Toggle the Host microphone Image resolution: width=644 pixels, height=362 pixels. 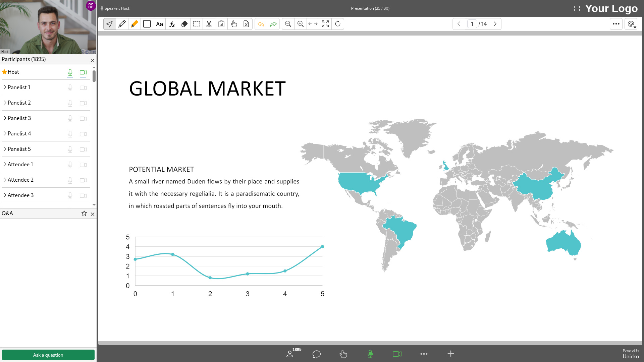[x=70, y=72]
